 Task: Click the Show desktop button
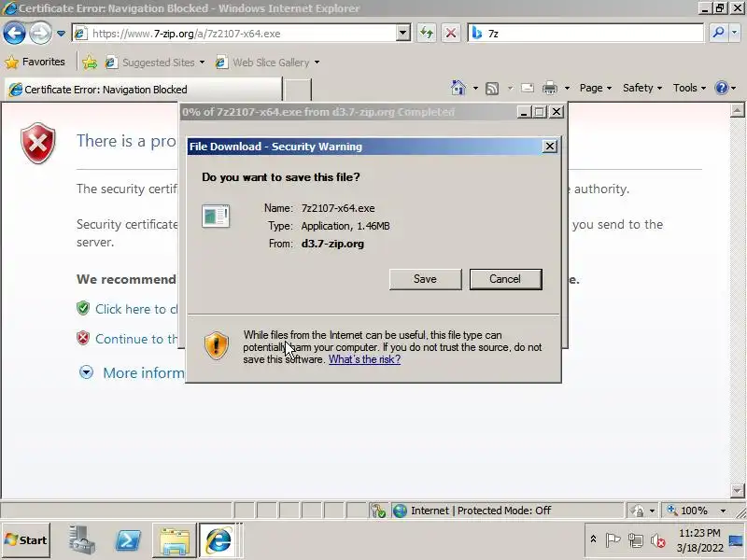(x=738, y=540)
